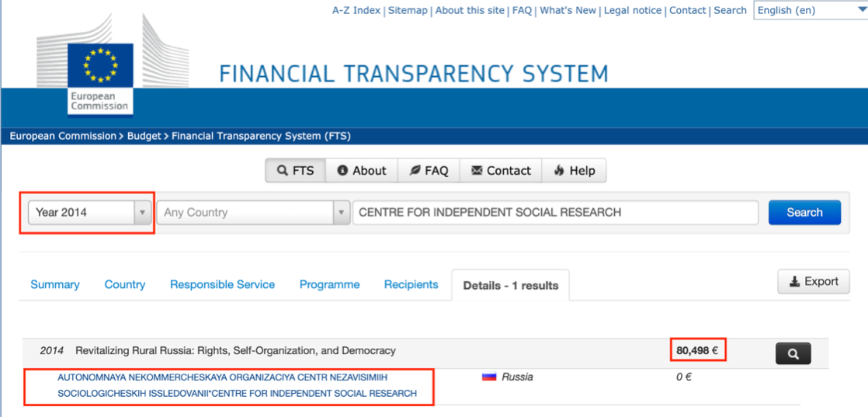Switch to the Responsible Service tab
This screenshot has height=417, width=868.
tap(223, 285)
